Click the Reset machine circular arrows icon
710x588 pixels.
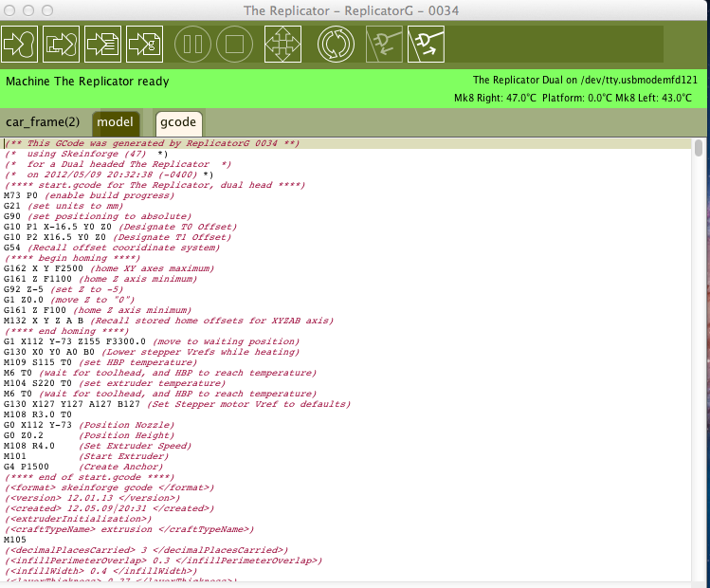(x=336, y=44)
